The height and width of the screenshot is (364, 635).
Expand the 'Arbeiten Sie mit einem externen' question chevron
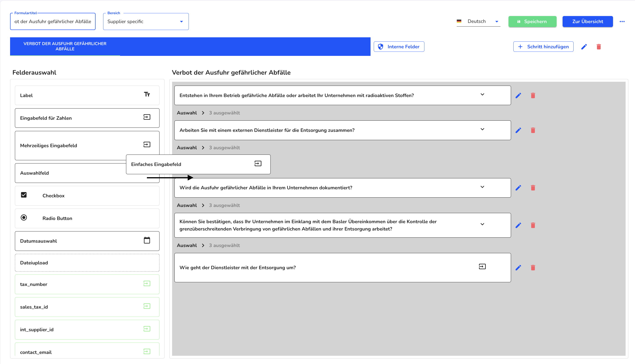click(x=482, y=129)
